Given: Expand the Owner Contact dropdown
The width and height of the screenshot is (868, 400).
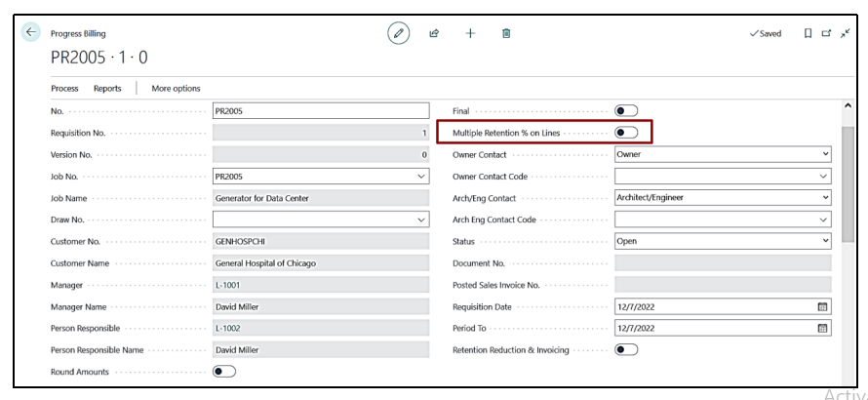Looking at the screenshot, I should [824, 154].
